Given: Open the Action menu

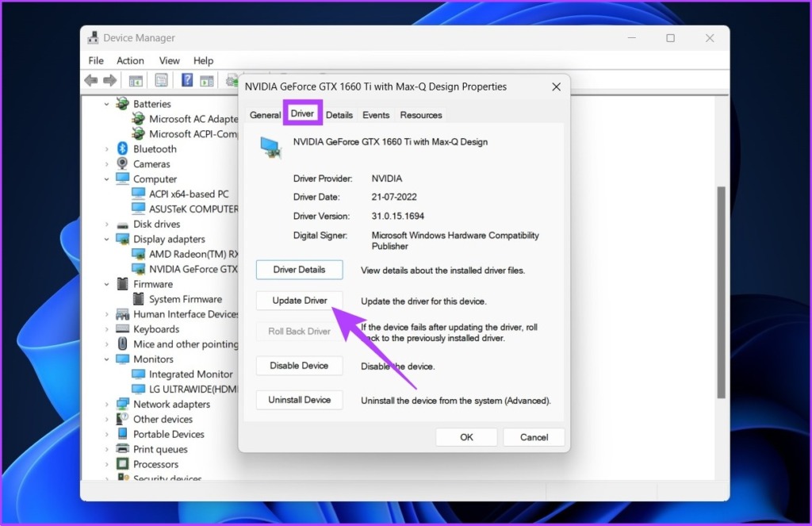Looking at the screenshot, I should [x=130, y=60].
